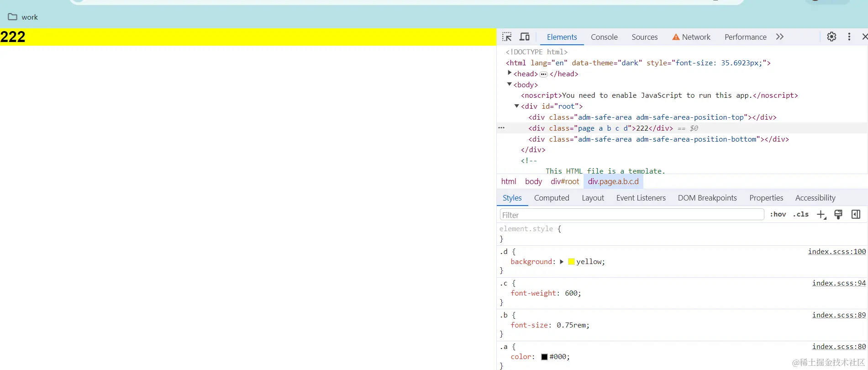
Task: Collapse the body element node
Action: [510, 85]
